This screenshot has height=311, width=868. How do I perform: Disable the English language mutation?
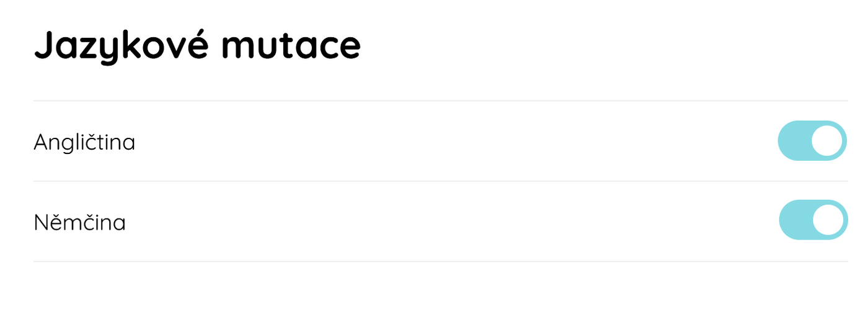pyautogui.click(x=812, y=141)
